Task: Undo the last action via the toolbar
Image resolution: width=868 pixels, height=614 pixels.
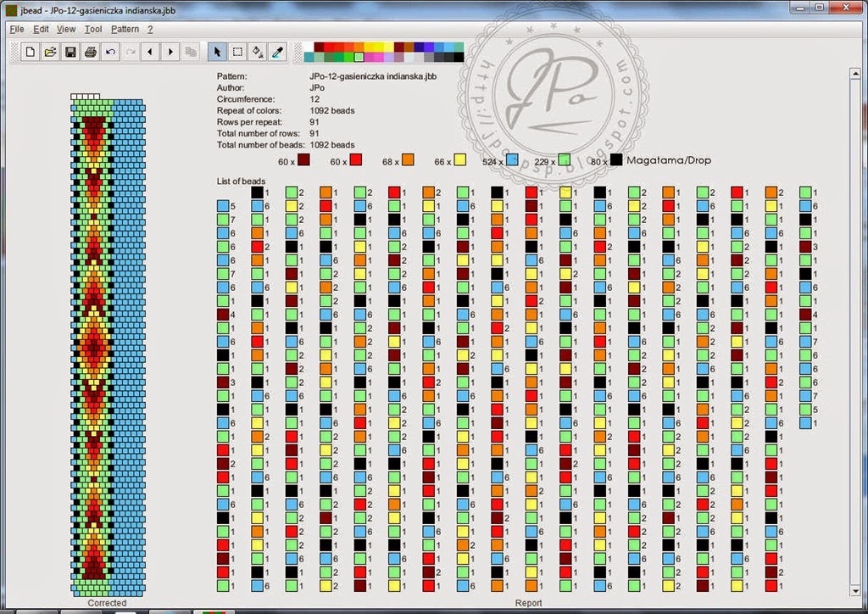Action: point(111,52)
